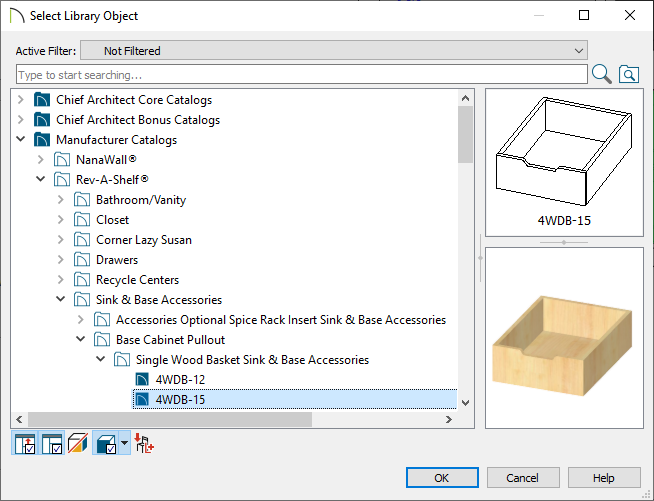Click the Closet folder icon
The height and width of the screenshot is (501, 654).
82,220
